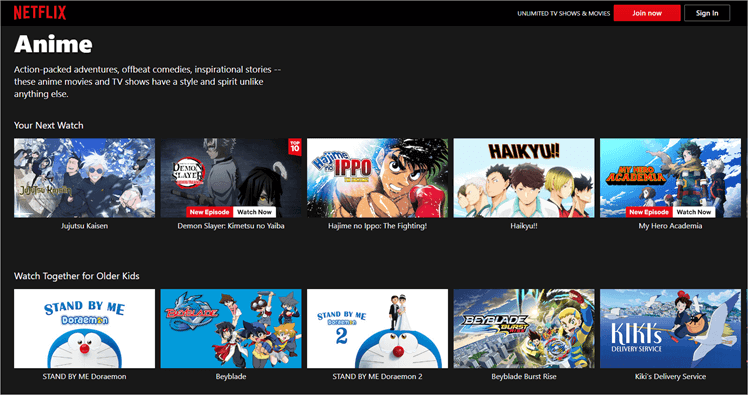Click the UNLIMITED TV SHOWS & MOVIES text

[x=563, y=13]
